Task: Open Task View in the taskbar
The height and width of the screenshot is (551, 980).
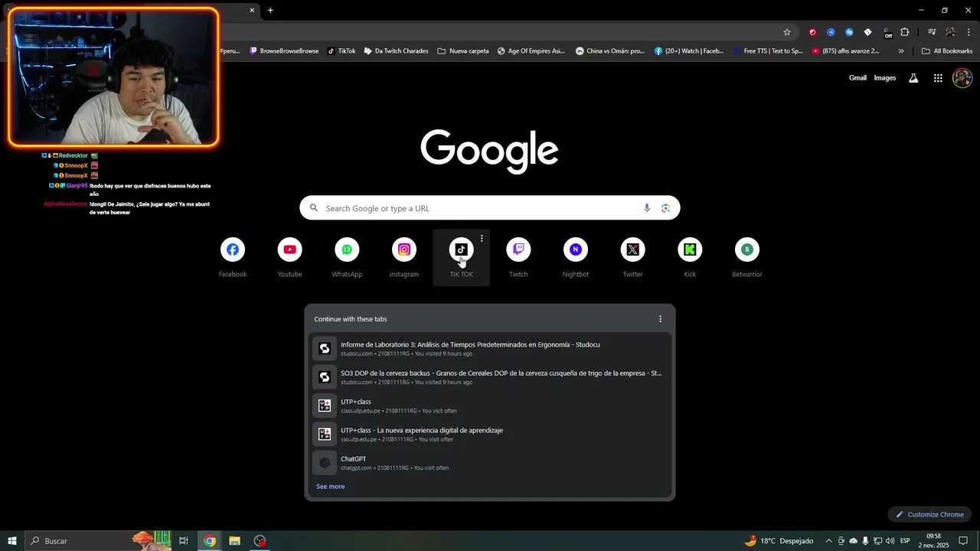Action: click(184, 541)
